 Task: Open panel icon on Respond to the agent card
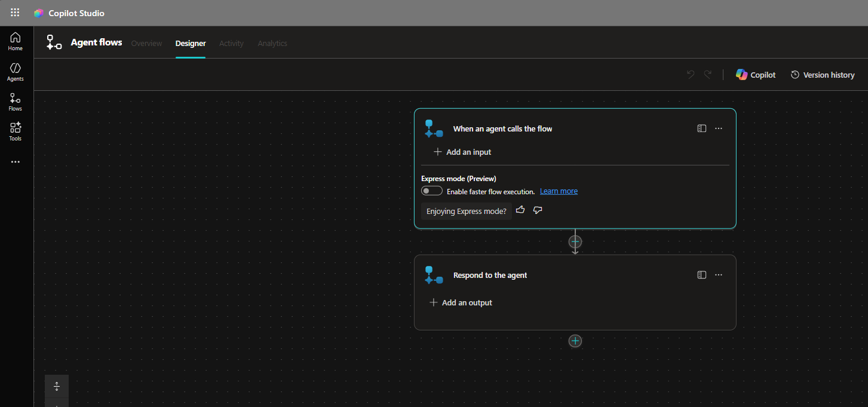[x=702, y=275]
